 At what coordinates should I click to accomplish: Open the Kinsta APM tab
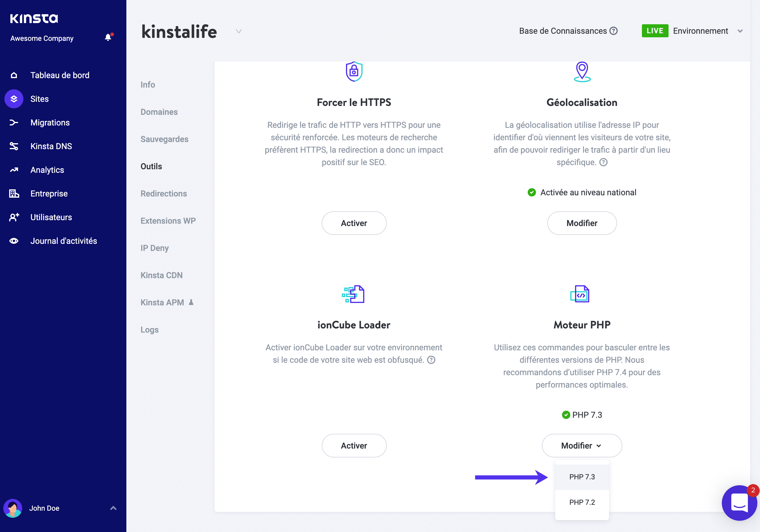(162, 302)
